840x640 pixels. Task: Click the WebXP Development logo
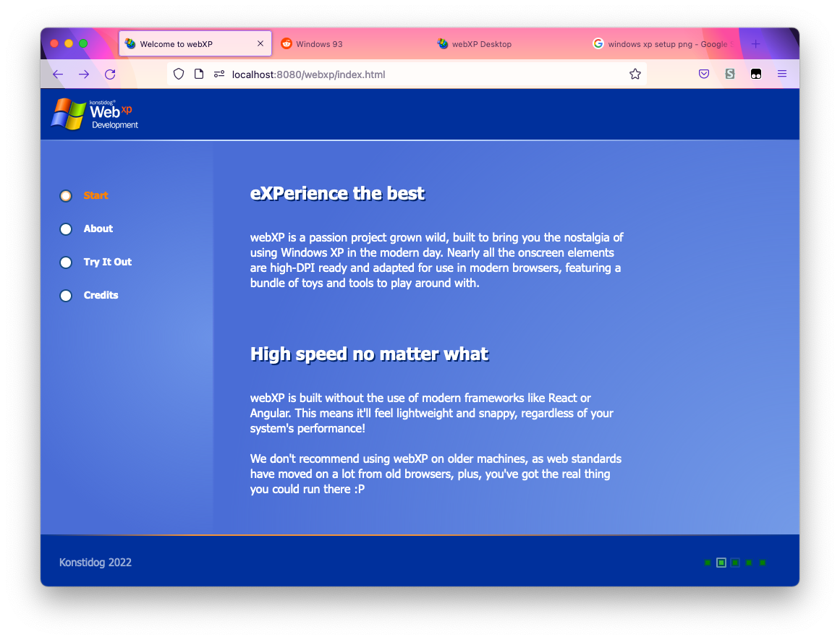tap(95, 114)
